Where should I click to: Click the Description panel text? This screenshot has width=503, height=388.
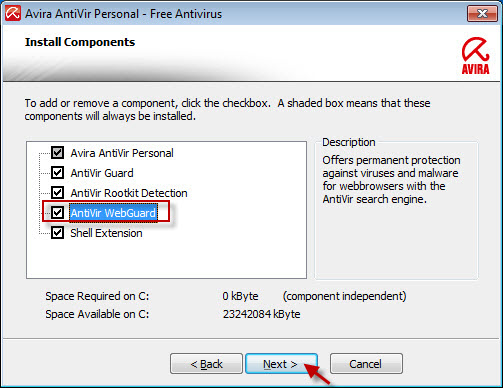click(x=391, y=180)
